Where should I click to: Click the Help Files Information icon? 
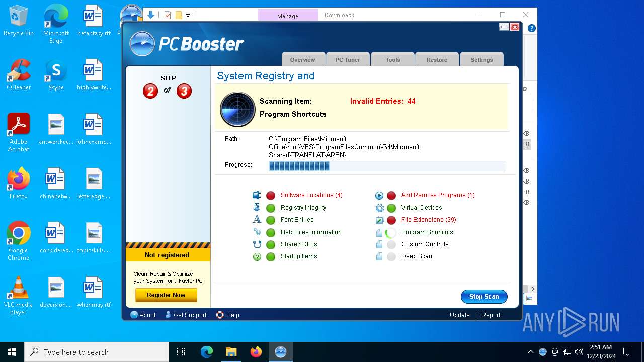click(257, 232)
